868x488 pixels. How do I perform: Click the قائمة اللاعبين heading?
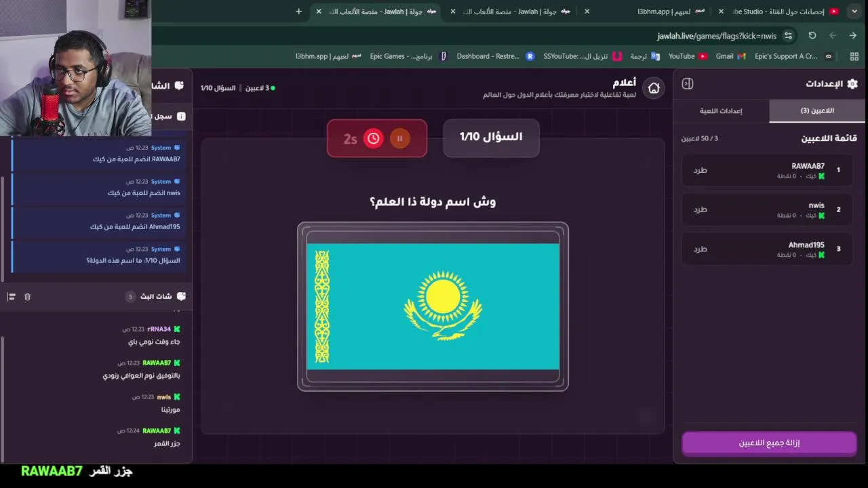click(x=829, y=138)
